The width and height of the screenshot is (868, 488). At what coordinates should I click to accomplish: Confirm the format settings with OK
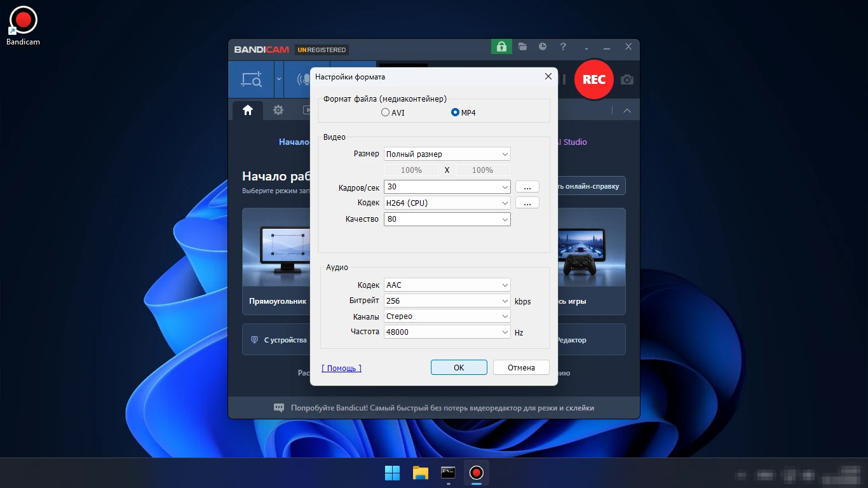tap(459, 367)
